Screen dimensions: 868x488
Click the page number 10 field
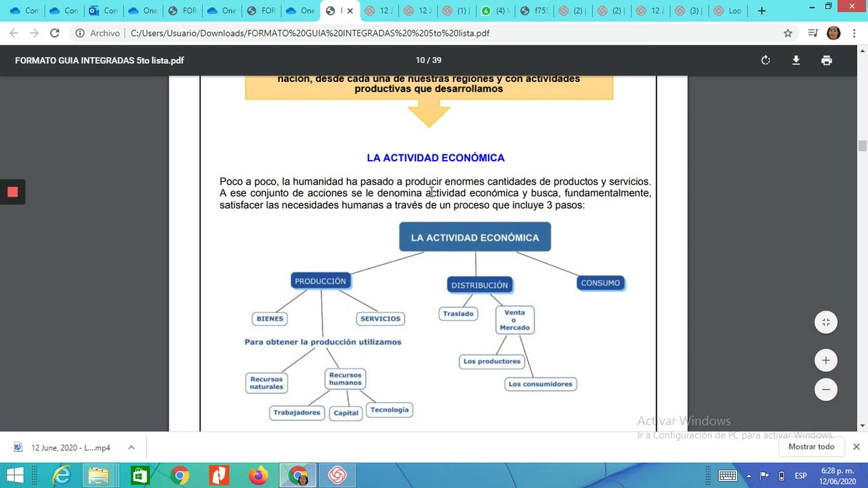pyautogui.click(x=419, y=60)
